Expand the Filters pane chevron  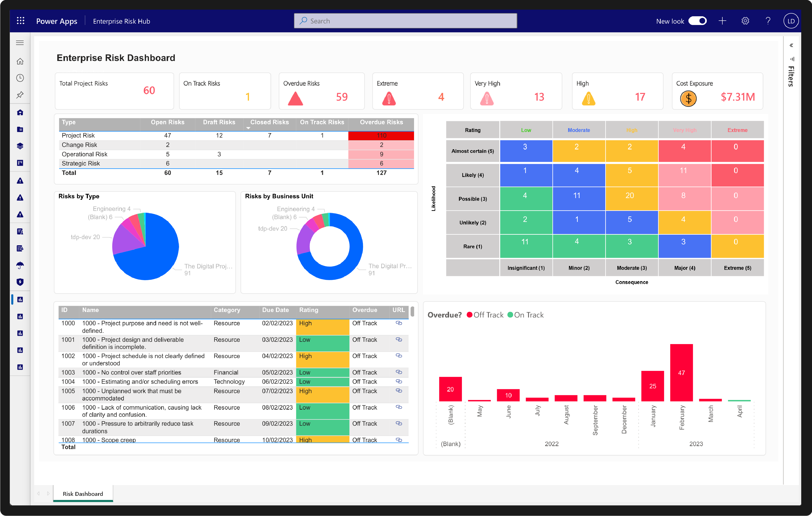coord(791,45)
